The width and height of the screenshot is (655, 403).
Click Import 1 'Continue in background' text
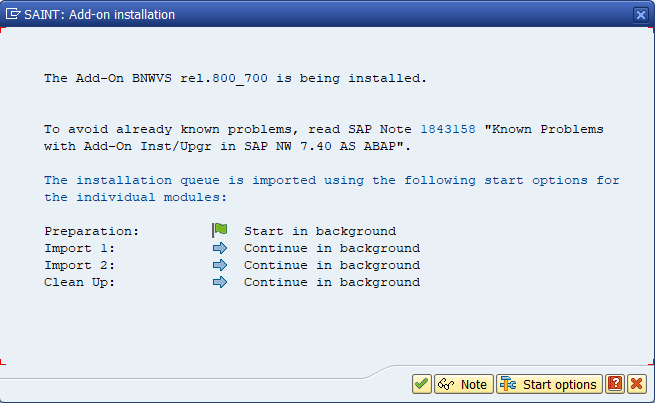click(331, 248)
